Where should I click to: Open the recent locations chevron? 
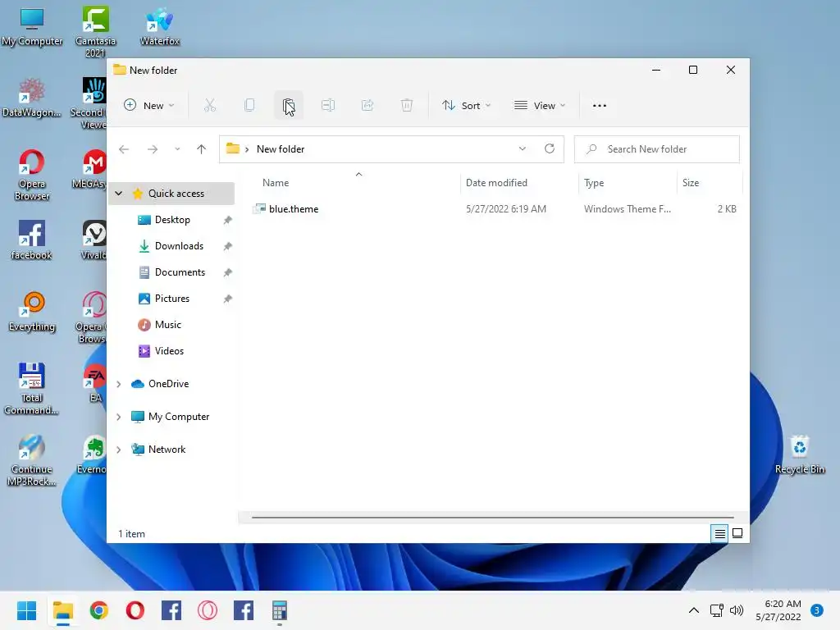(177, 149)
